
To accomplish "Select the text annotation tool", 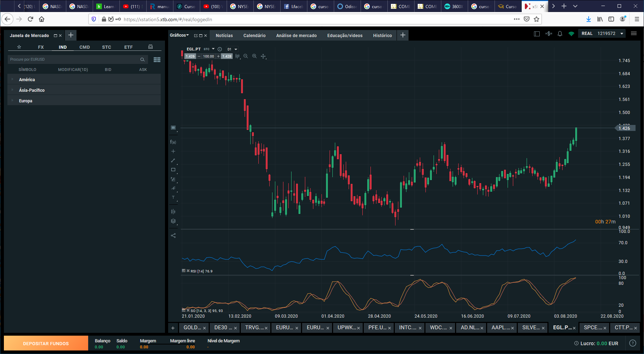I will (x=173, y=198).
